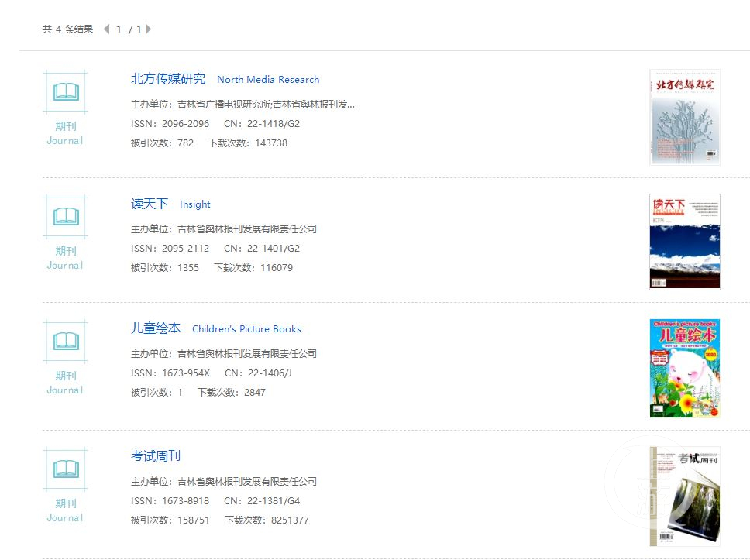This screenshot has height=560, width=750.
Task: Open the 儿童绘本 journal title link
Action: (x=156, y=328)
